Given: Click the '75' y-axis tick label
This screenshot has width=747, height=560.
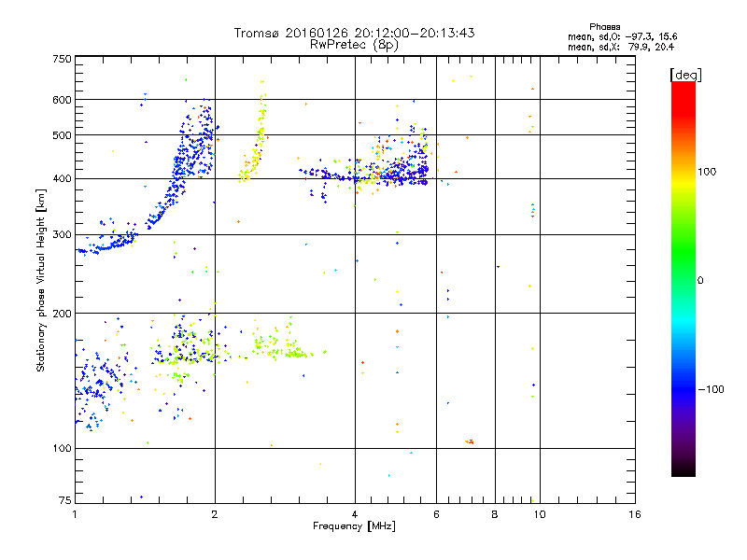Looking at the screenshot, I should tap(65, 500).
